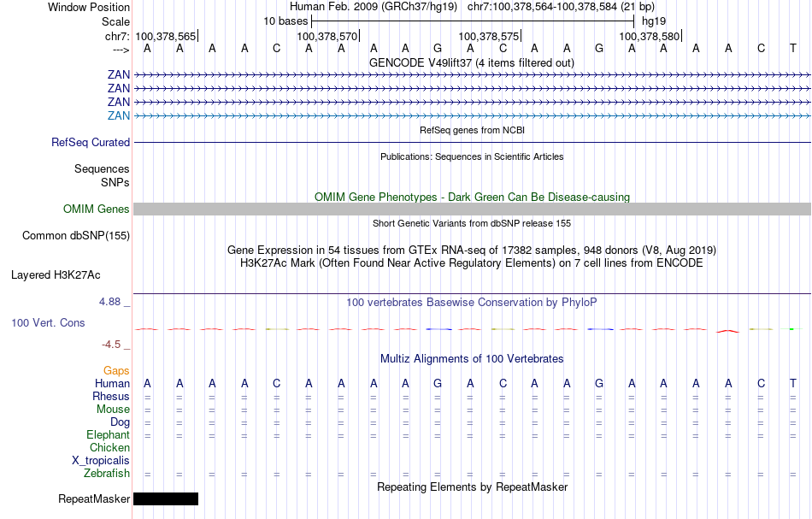Click Multiz Alignments of 100 Vertebrates title

tap(472, 358)
